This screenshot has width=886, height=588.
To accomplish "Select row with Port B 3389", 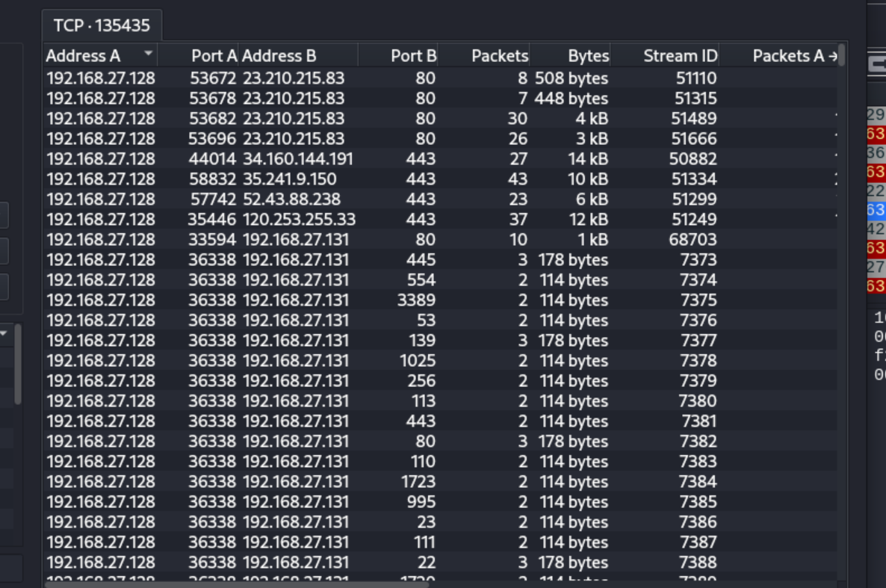I will tap(441, 300).
